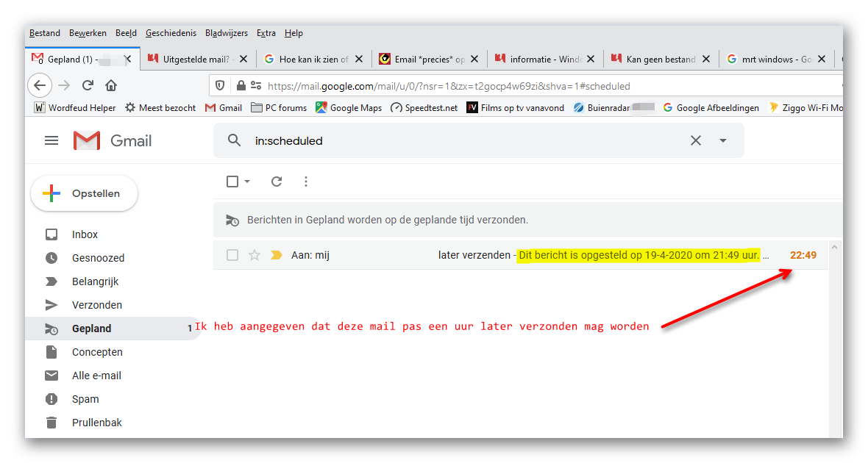Viewport: 868px width, 463px height.
Task: Click the message list scrollbar up arrow
Action: 835,247
